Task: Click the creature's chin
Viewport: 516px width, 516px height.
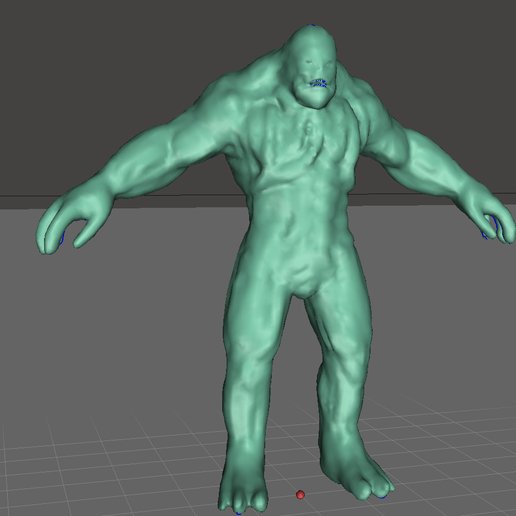Action: (315, 100)
